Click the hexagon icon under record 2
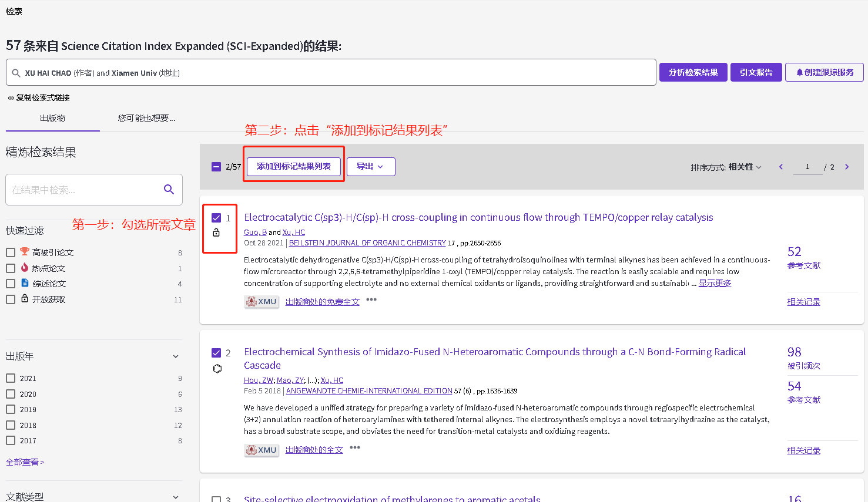The width and height of the screenshot is (868, 502). point(217,369)
